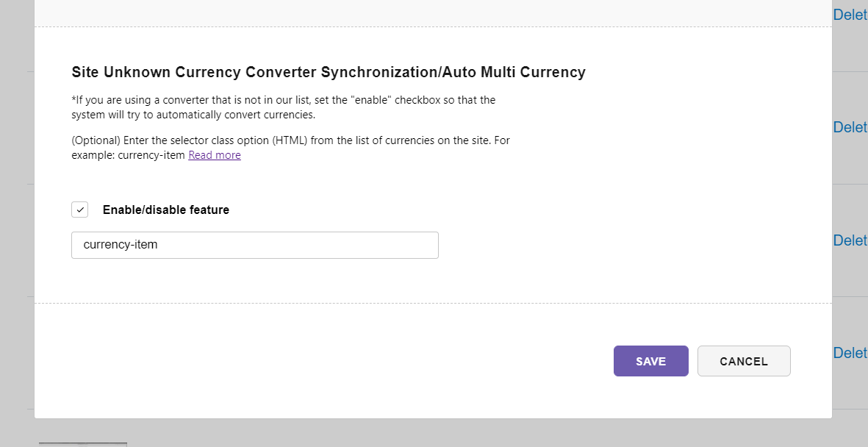Click the partially visible button below the dialog
Viewport: 868px width, 447px height.
(83, 444)
